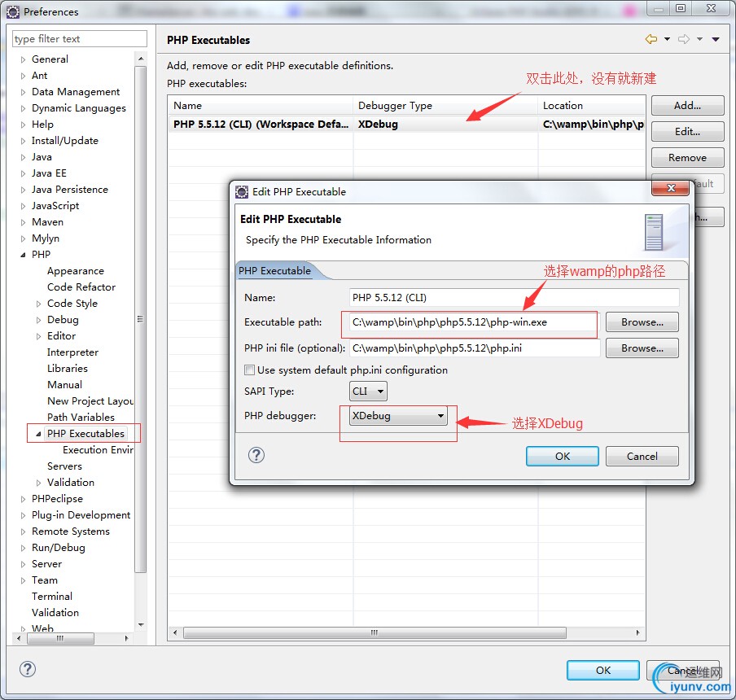This screenshot has height=700, width=736.
Task: Click OK in Edit PHP Executable dialog
Action: point(563,457)
